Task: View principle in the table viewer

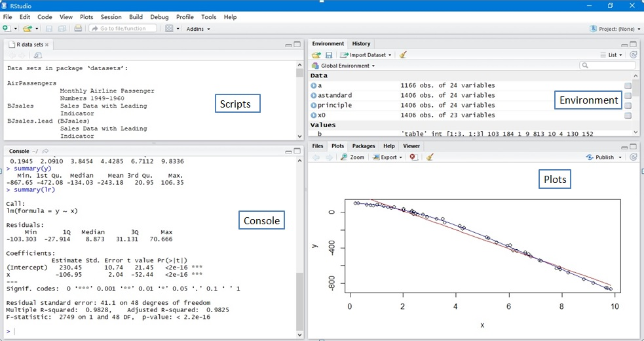Action: click(628, 106)
